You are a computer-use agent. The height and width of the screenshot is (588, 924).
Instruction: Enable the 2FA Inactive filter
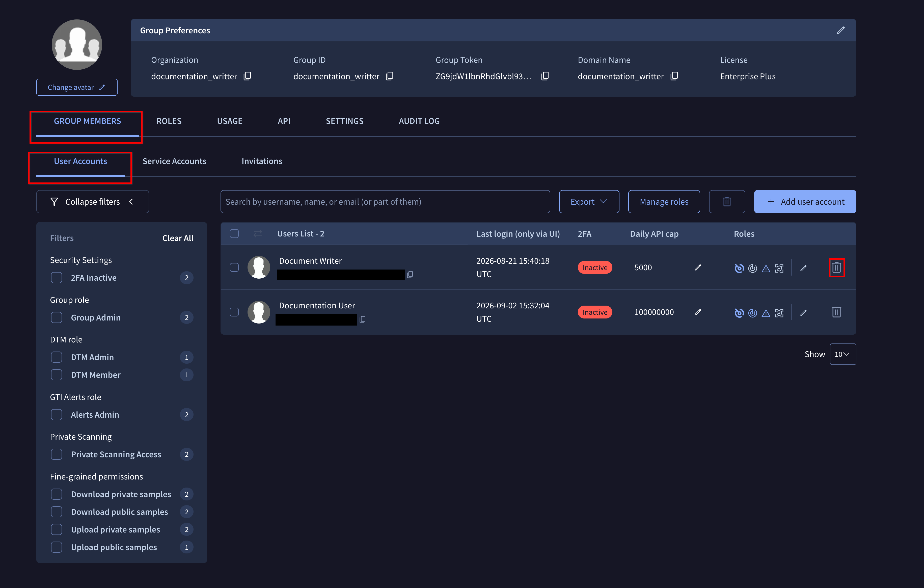(x=57, y=278)
